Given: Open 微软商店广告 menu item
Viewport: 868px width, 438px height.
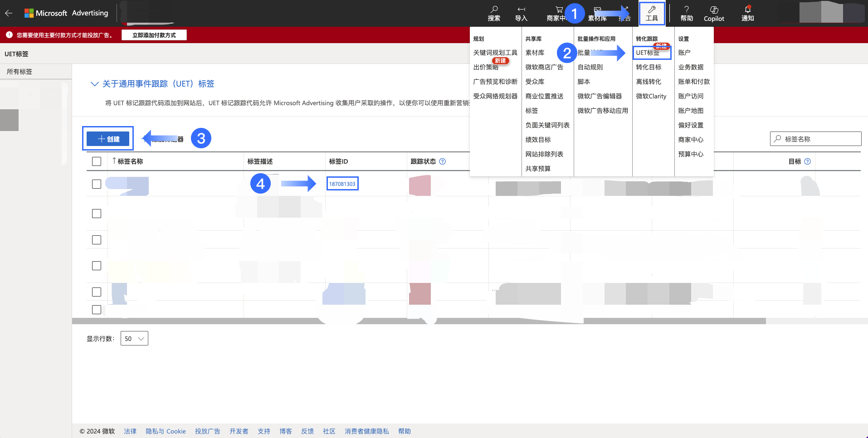Looking at the screenshot, I should pyautogui.click(x=544, y=67).
